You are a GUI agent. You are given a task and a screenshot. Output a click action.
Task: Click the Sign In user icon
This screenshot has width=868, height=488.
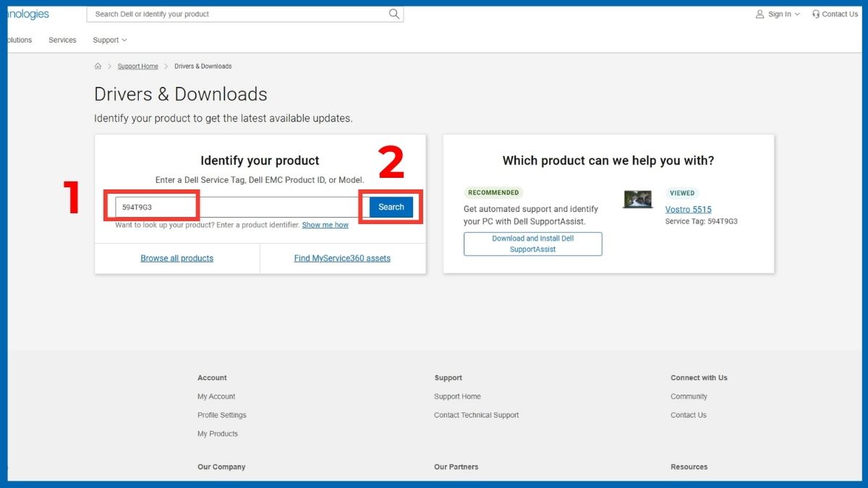759,14
